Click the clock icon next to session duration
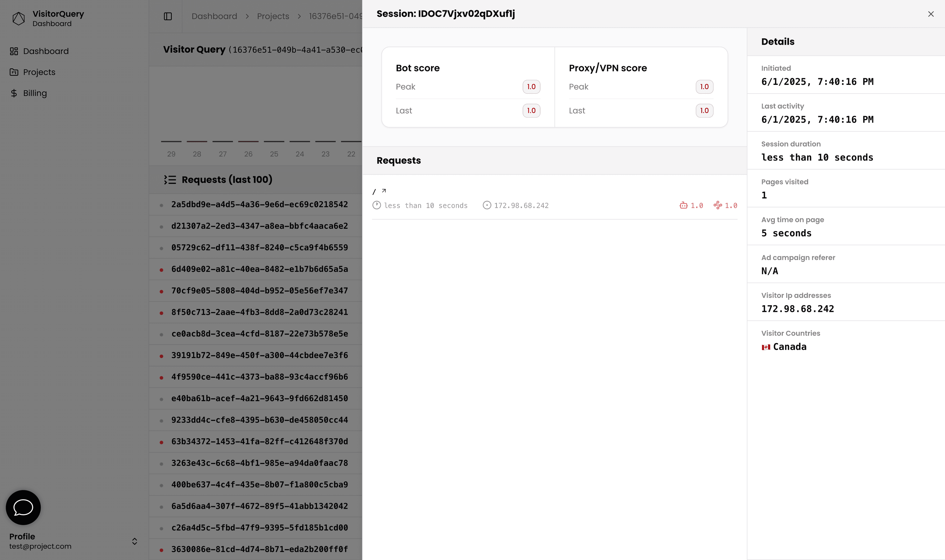945x560 pixels. click(377, 205)
